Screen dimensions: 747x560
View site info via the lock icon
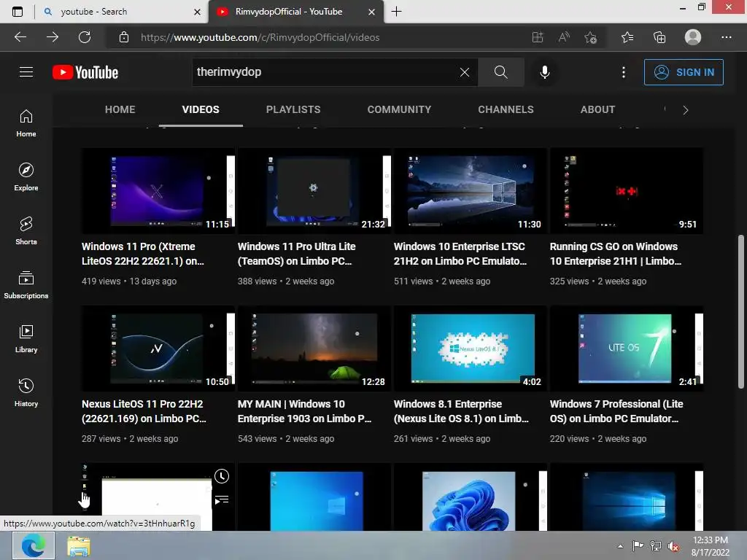click(124, 37)
